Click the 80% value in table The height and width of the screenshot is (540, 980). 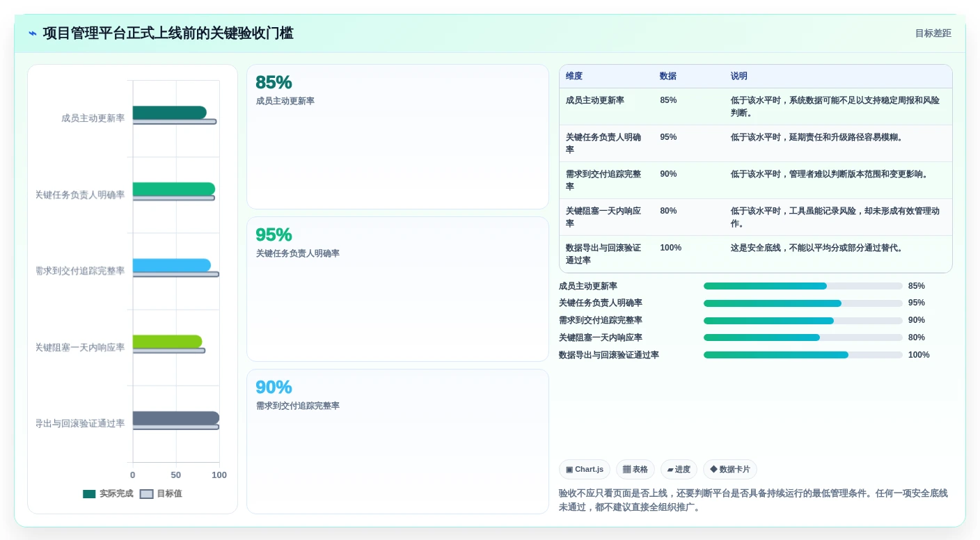[x=668, y=211]
